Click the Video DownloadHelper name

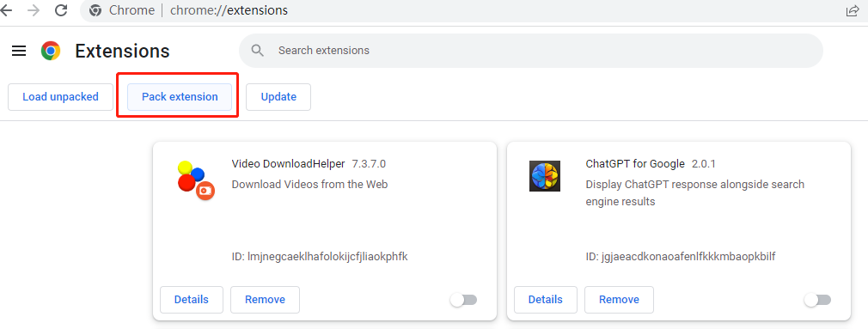[289, 164]
